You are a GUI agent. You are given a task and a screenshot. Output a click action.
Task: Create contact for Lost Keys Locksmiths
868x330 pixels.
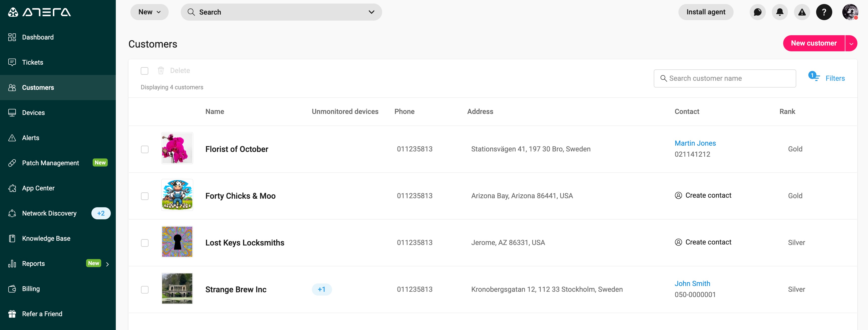pos(703,242)
